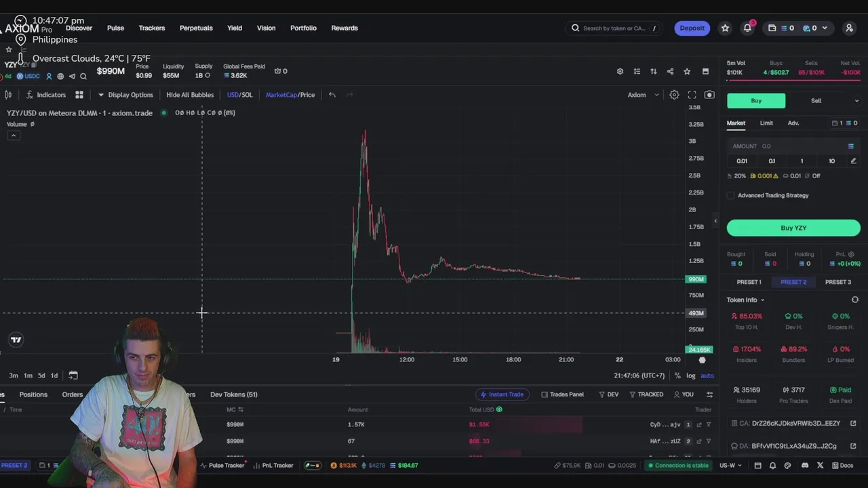
Task: Open the token settings hexagon icon
Action: click(620, 71)
